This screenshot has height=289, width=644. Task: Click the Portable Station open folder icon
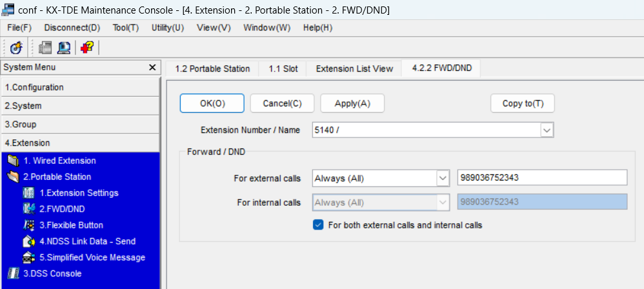13,177
